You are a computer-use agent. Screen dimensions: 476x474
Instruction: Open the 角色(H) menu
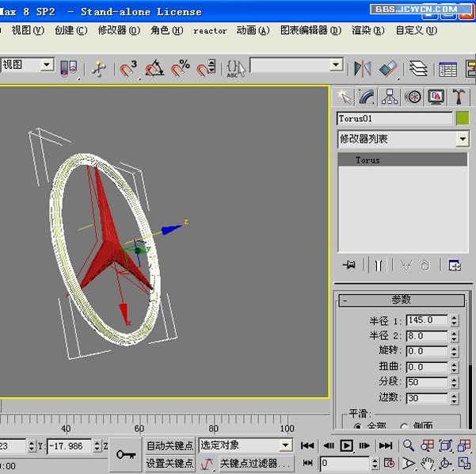click(167, 30)
